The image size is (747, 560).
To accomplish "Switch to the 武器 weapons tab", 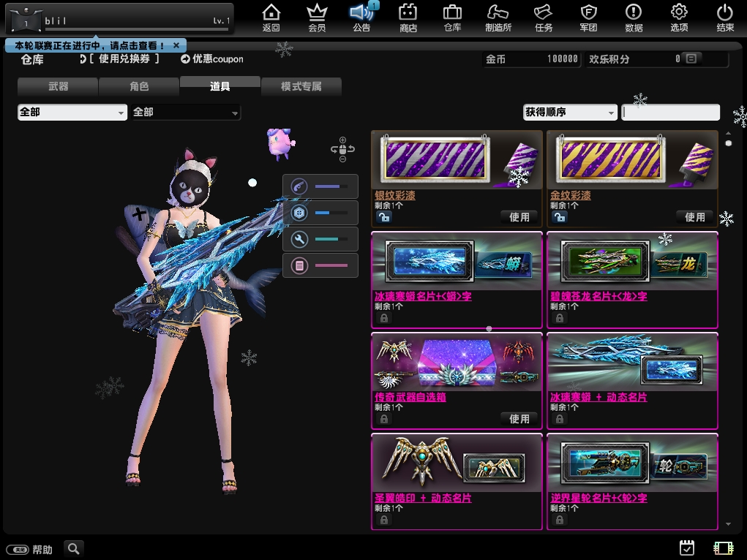I will (x=58, y=86).
